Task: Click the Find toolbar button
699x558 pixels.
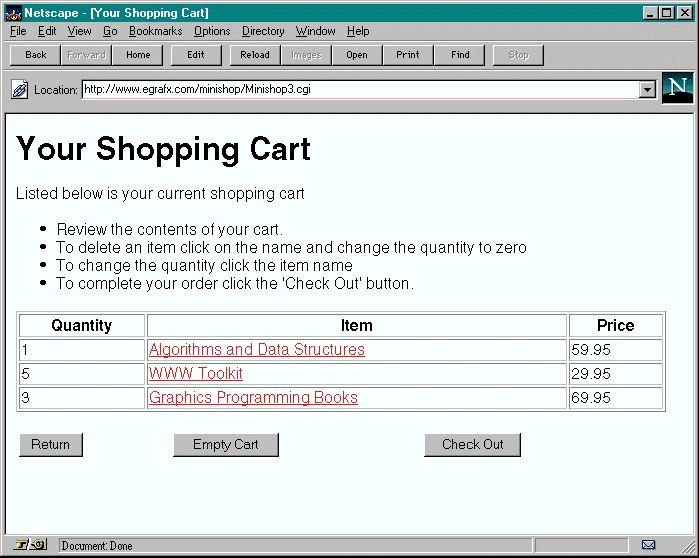Action: (460, 55)
